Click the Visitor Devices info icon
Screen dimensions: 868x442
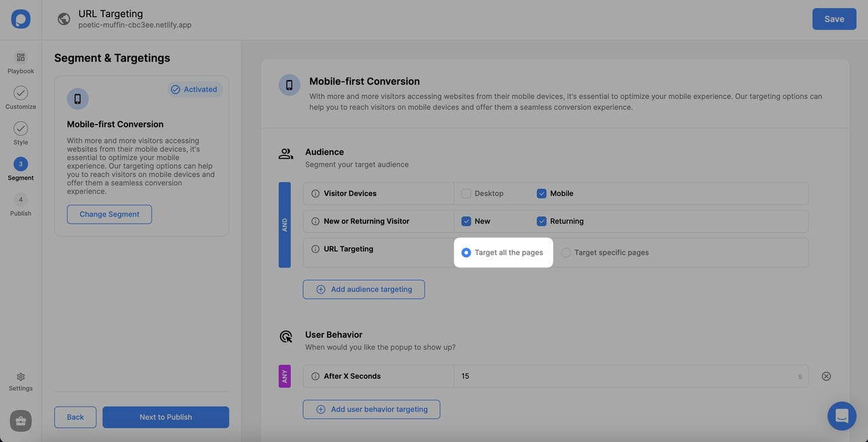point(315,193)
